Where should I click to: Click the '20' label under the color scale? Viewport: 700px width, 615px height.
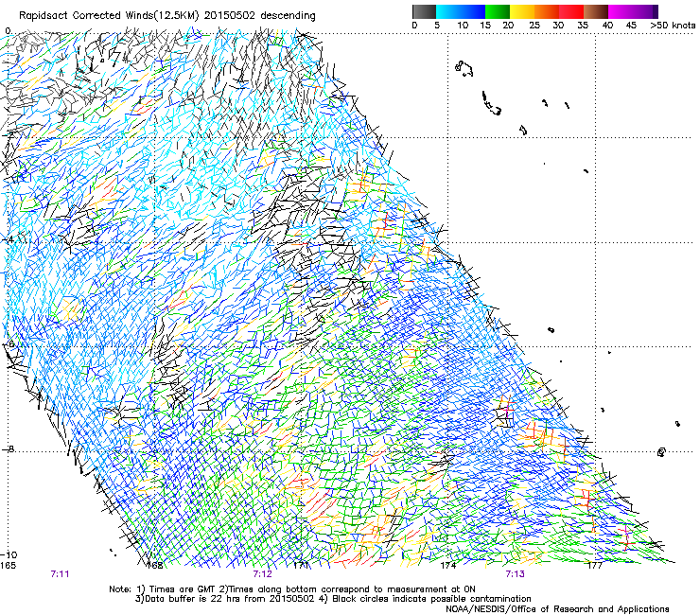coord(508,26)
